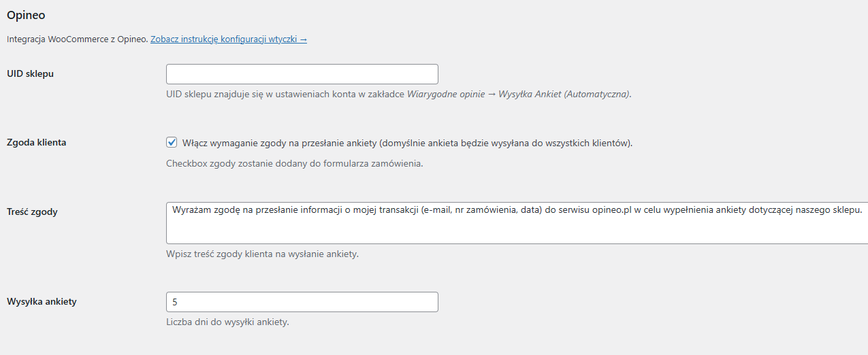Click the 'Treść zgody' row label
This screenshot has height=355, width=868.
32,212
